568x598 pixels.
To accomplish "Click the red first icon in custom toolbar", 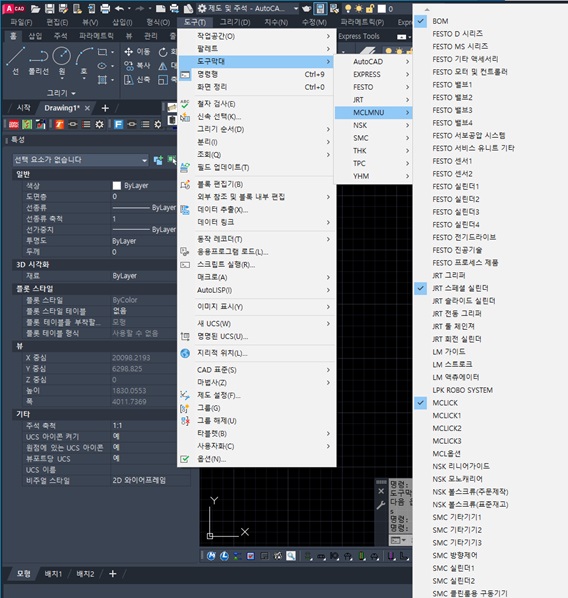I will tap(14, 124).
